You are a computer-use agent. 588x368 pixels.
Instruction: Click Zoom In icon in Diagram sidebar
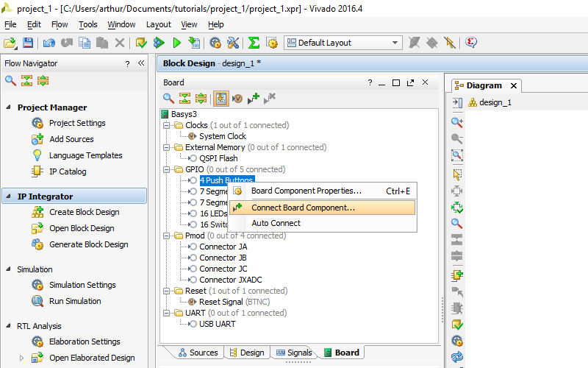tap(456, 122)
